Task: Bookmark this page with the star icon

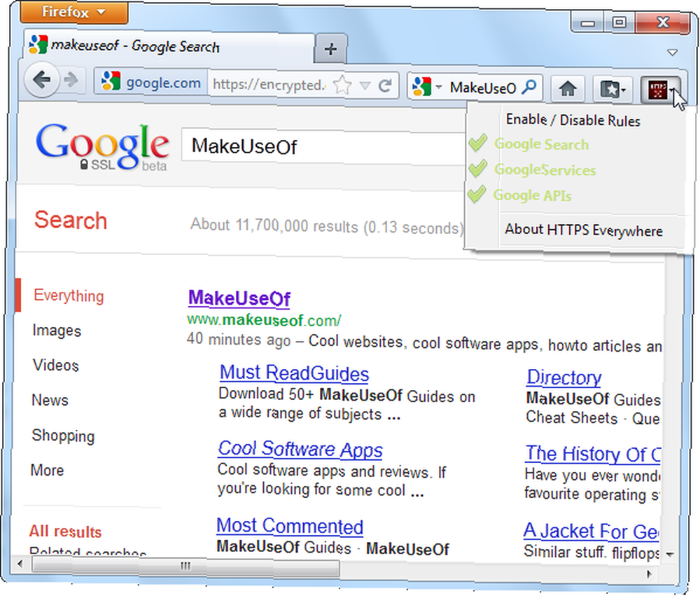Action: tap(342, 85)
